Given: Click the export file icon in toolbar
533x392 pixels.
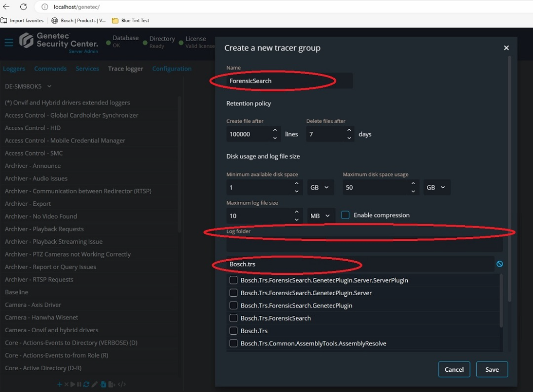Looking at the screenshot, I should click(111, 384).
